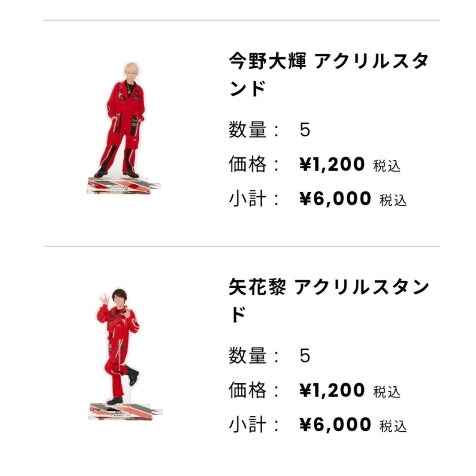The height and width of the screenshot is (476, 476).
Task: Click the 今野大輝 アクリルスタンド product title
Action: coord(329,75)
